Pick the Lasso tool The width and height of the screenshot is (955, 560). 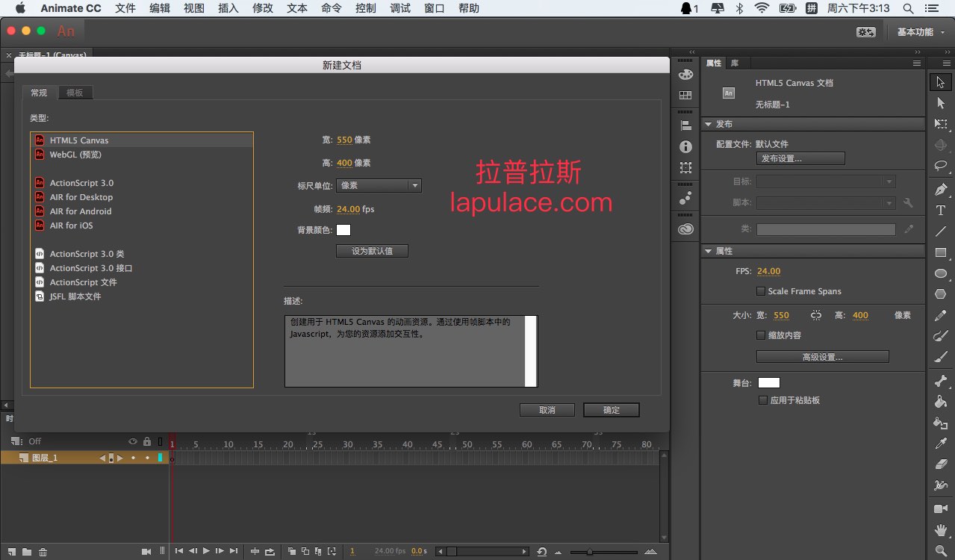941,165
